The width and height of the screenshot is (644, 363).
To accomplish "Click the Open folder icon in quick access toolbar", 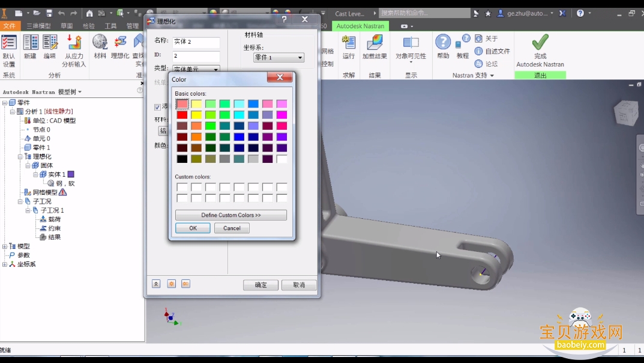I will coord(36,13).
